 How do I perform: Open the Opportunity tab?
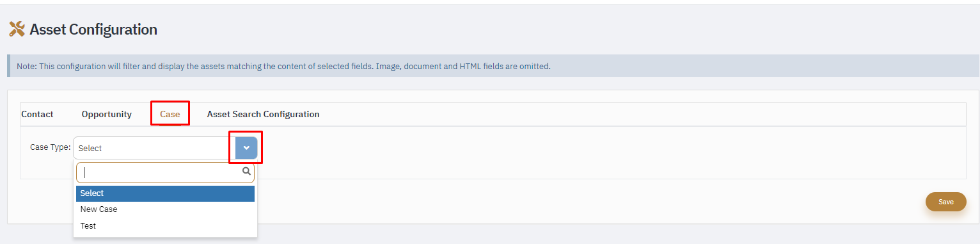(x=107, y=114)
